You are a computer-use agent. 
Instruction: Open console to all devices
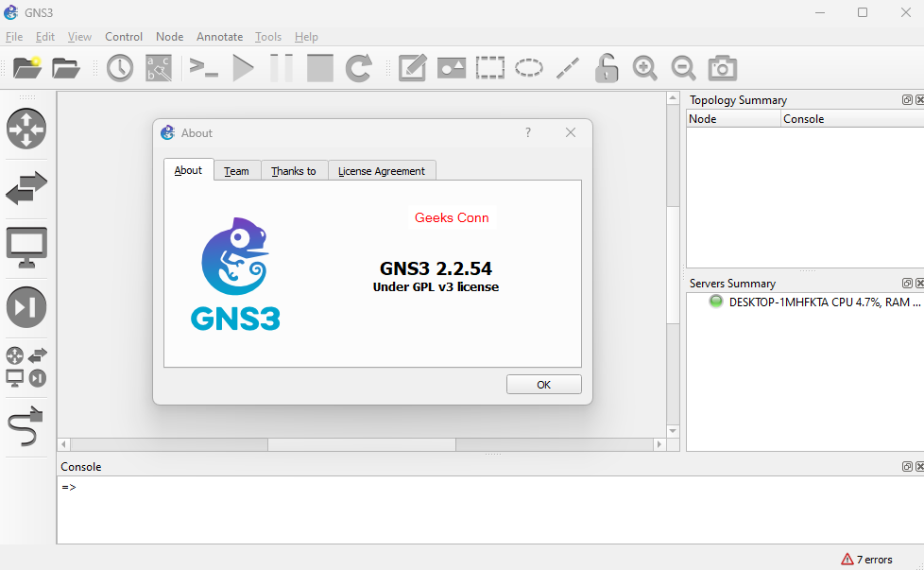pos(203,68)
